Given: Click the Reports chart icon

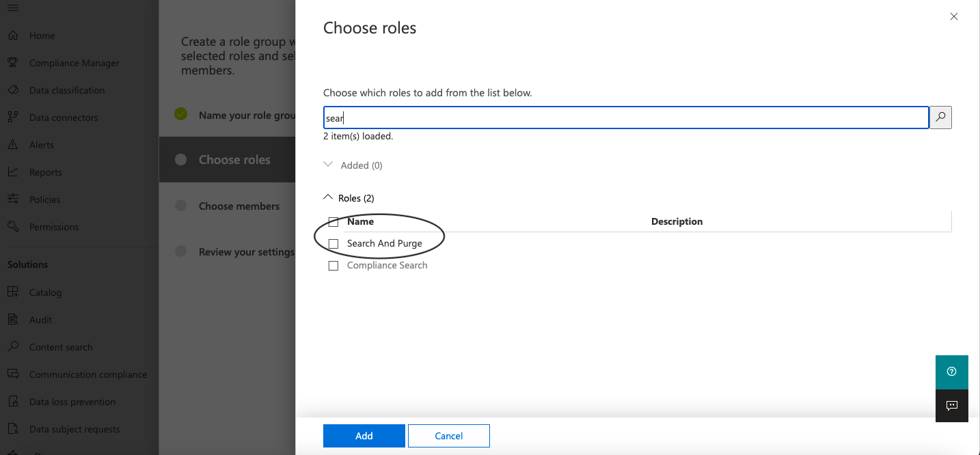Looking at the screenshot, I should tap(13, 172).
